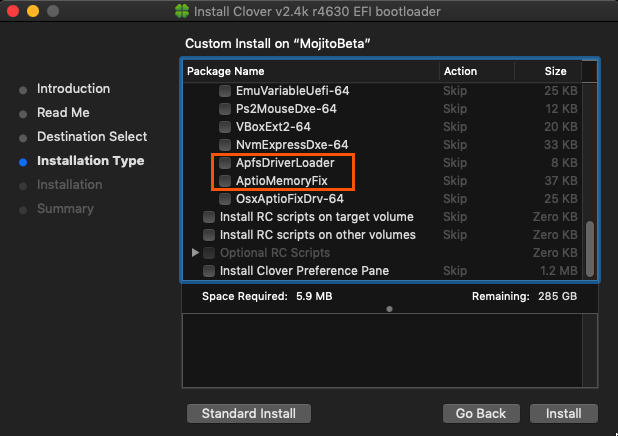Click the Remaining 285 GB value
Image resolution: width=618 pixels, height=436 pixels.
[x=557, y=296]
